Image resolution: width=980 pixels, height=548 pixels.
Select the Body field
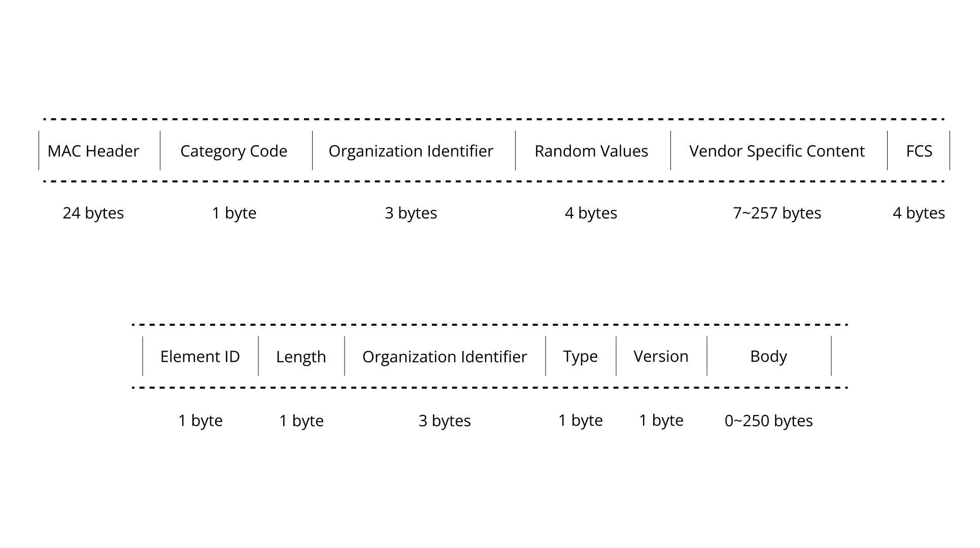[x=768, y=357]
